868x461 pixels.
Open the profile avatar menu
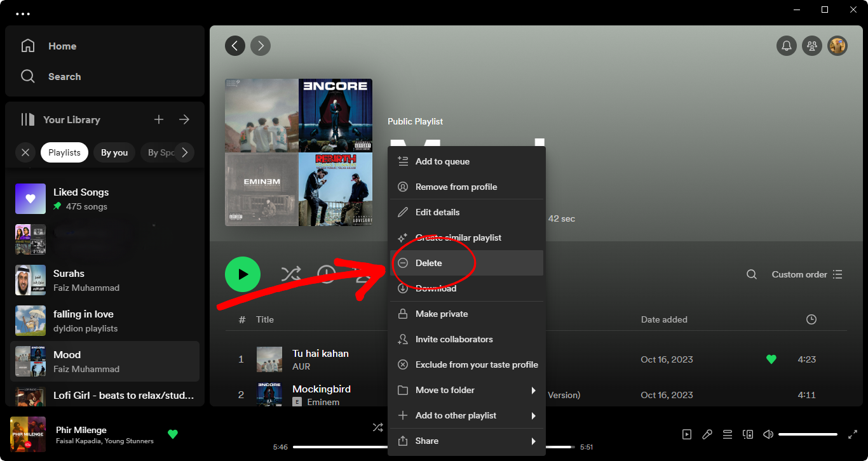[x=837, y=45]
